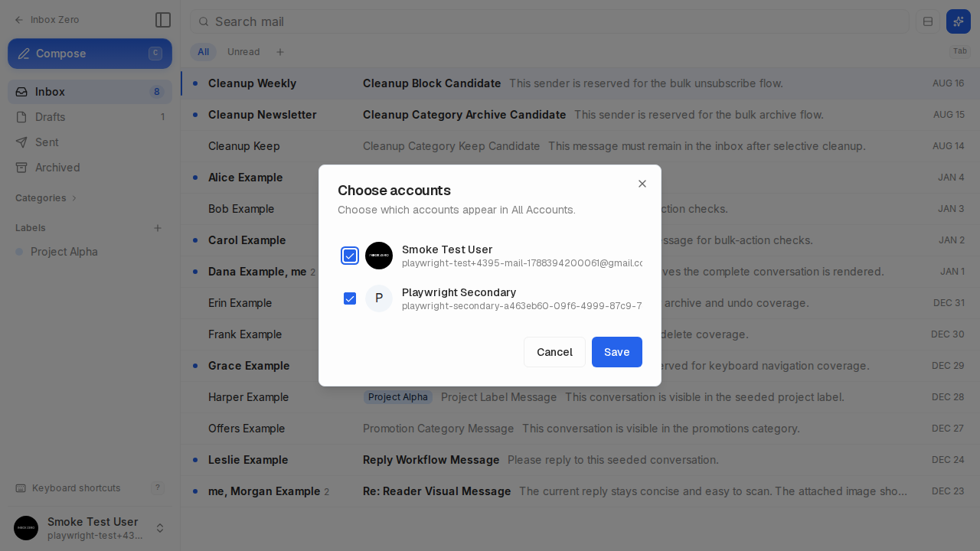This screenshot has height=551, width=980.
Task: Go back via Inbox Zero arrow
Action: click(x=47, y=20)
